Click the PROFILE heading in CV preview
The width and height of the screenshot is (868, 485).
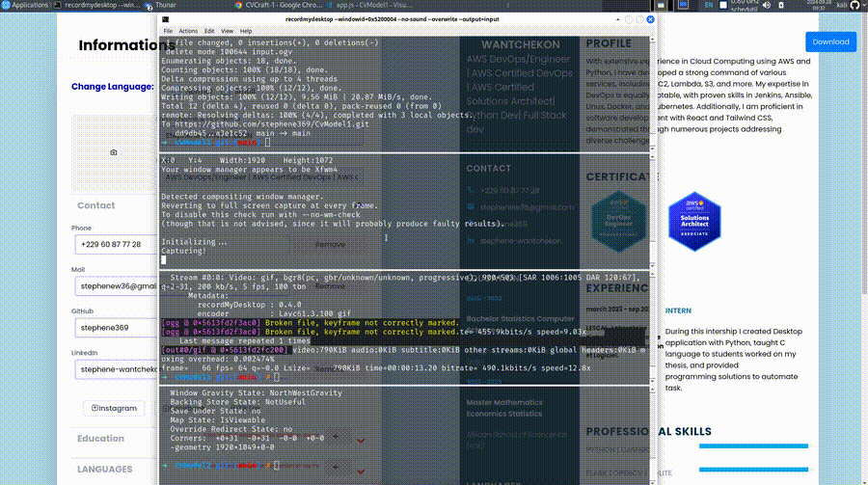pos(609,43)
